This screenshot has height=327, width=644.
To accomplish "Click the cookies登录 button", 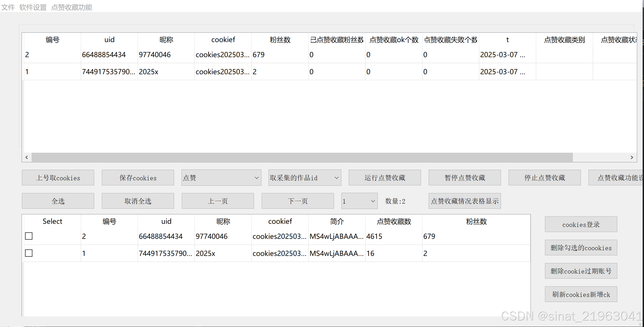I will 581,224.
